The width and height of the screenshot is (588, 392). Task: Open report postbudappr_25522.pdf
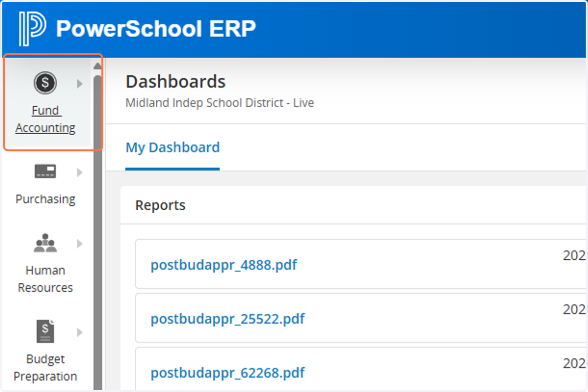tap(228, 319)
